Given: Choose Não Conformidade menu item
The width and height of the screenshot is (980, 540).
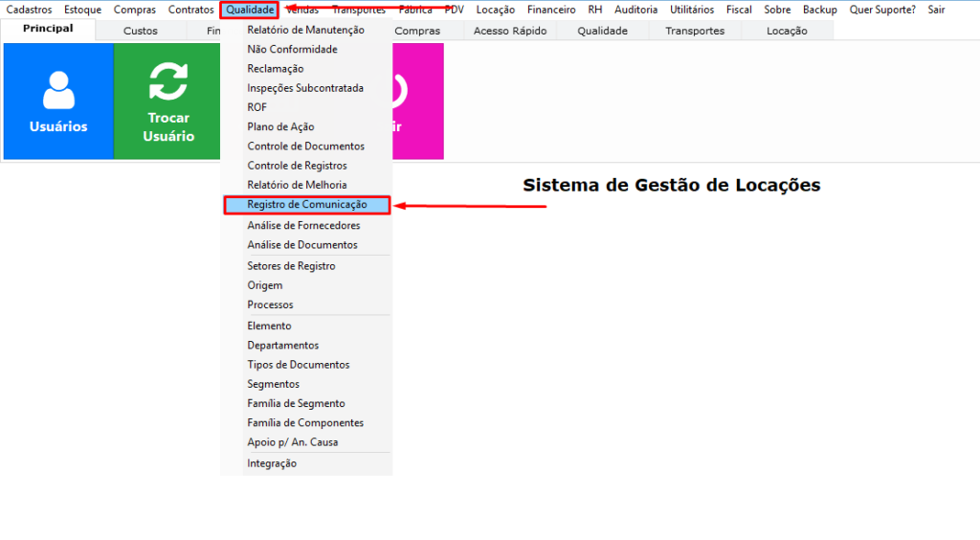Looking at the screenshot, I should pos(292,49).
